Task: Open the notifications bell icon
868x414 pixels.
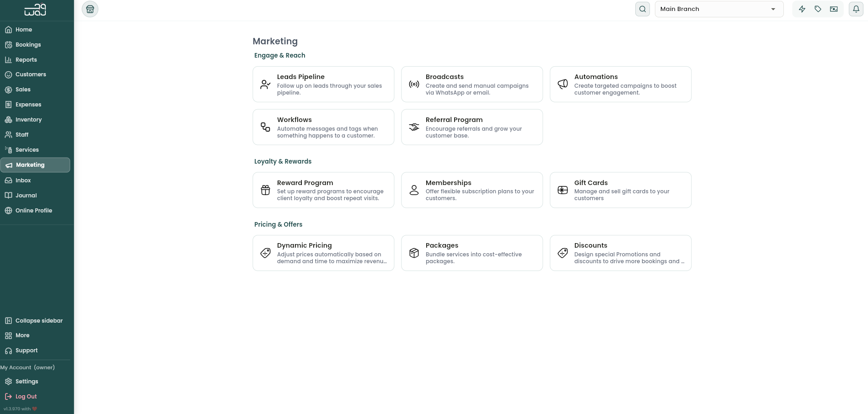Action: (x=856, y=9)
